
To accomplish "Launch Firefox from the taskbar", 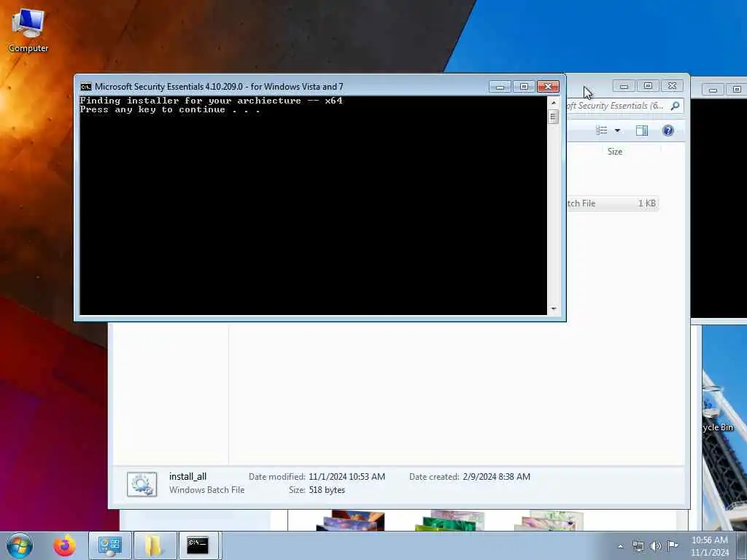I will [x=64, y=545].
